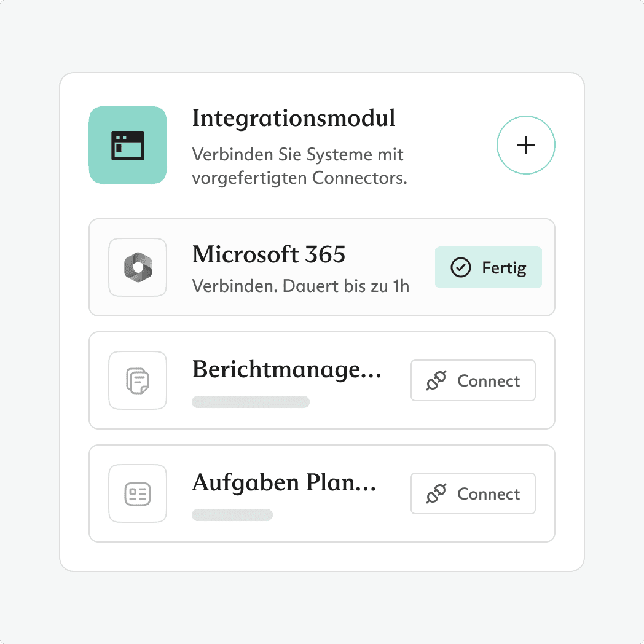Image resolution: width=644 pixels, height=644 pixels.
Task: Click the Berichtmanagement documents icon
Action: click(x=138, y=380)
